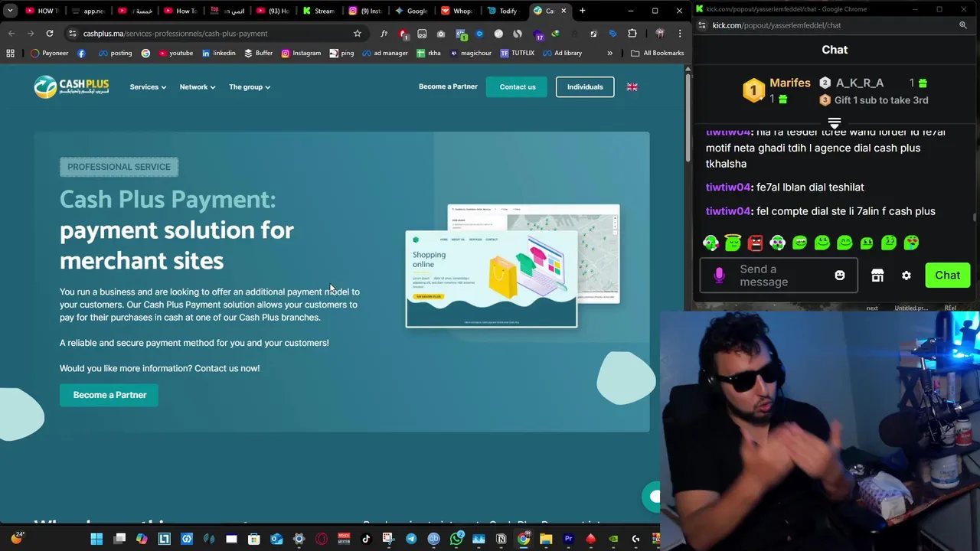The width and height of the screenshot is (980, 551).
Task: Click the A_K_R_A leaderboard name
Action: point(860,83)
